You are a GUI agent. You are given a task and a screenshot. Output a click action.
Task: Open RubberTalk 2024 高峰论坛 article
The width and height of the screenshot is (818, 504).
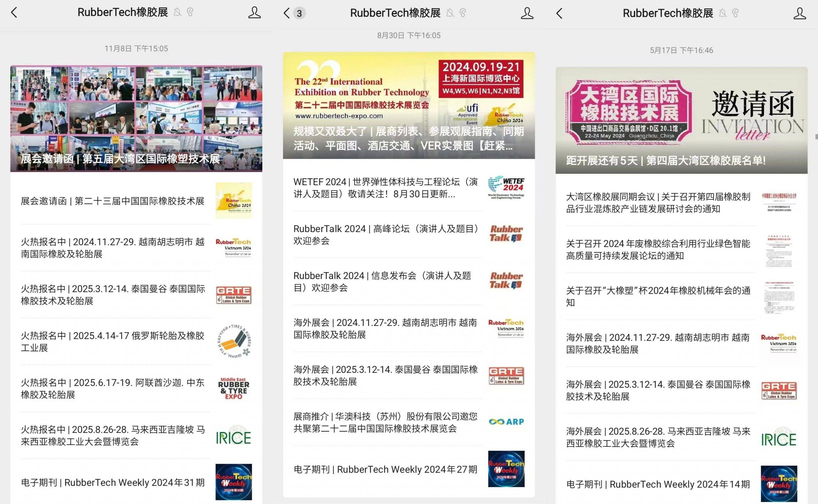click(x=385, y=234)
